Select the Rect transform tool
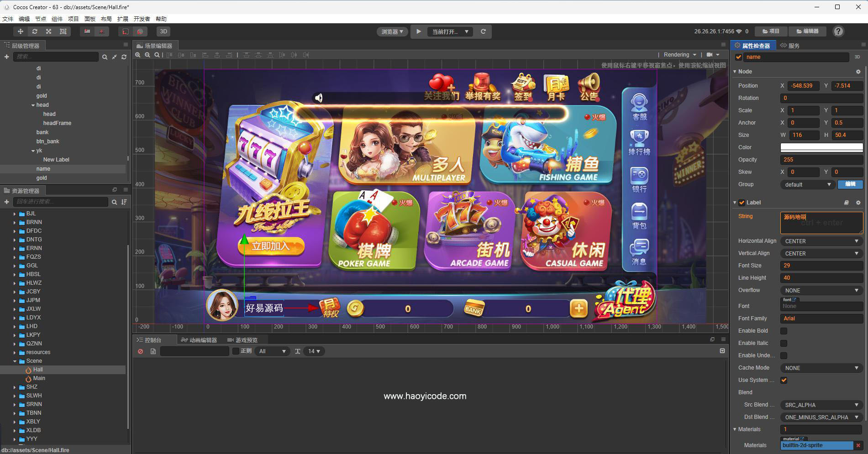The width and height of the screenshot is (868, 454). pos(63,31)
